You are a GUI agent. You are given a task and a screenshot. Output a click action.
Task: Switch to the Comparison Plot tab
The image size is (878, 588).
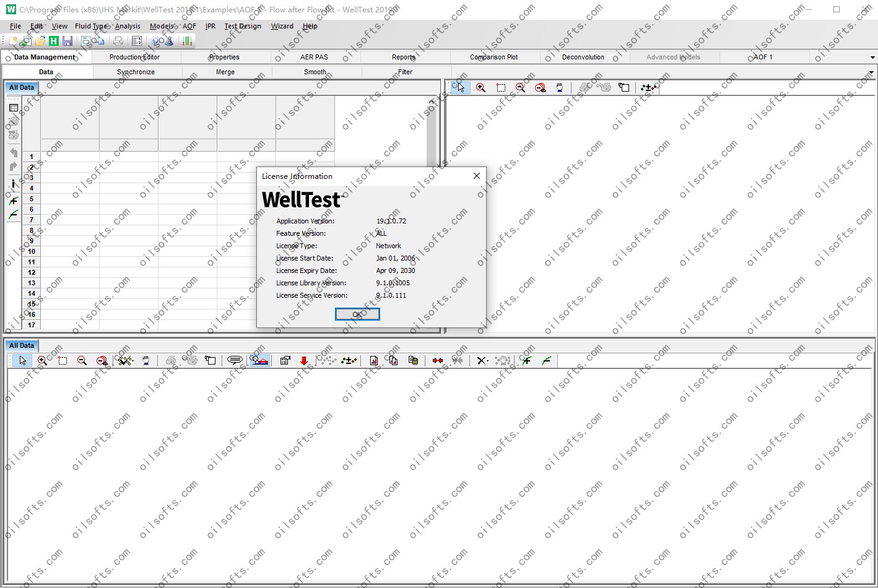click(x=494, y=57)
